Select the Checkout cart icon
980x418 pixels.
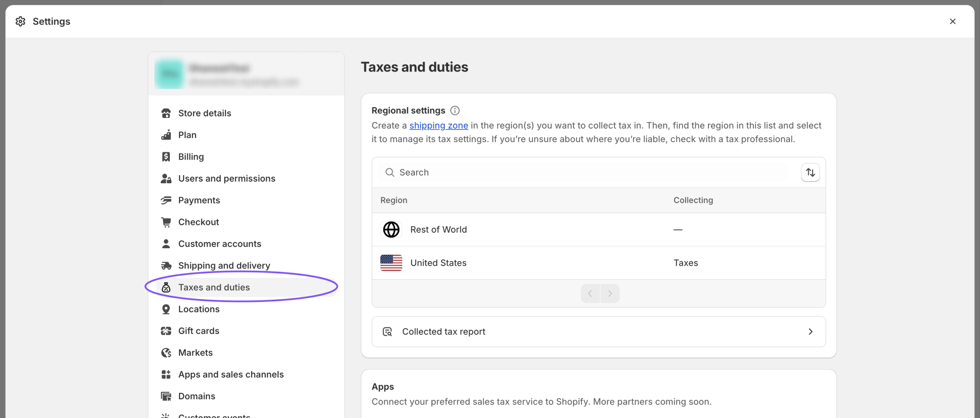click(x=166, y=222)
